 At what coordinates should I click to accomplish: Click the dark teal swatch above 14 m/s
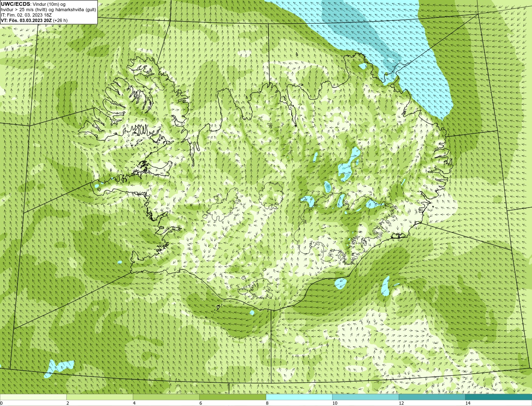tap(499, 397)
